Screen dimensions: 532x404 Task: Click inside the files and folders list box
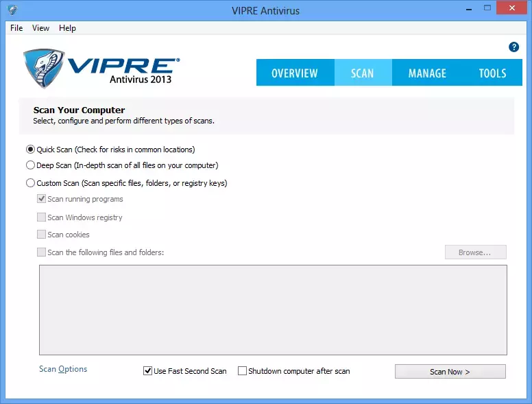pos(273,310)
